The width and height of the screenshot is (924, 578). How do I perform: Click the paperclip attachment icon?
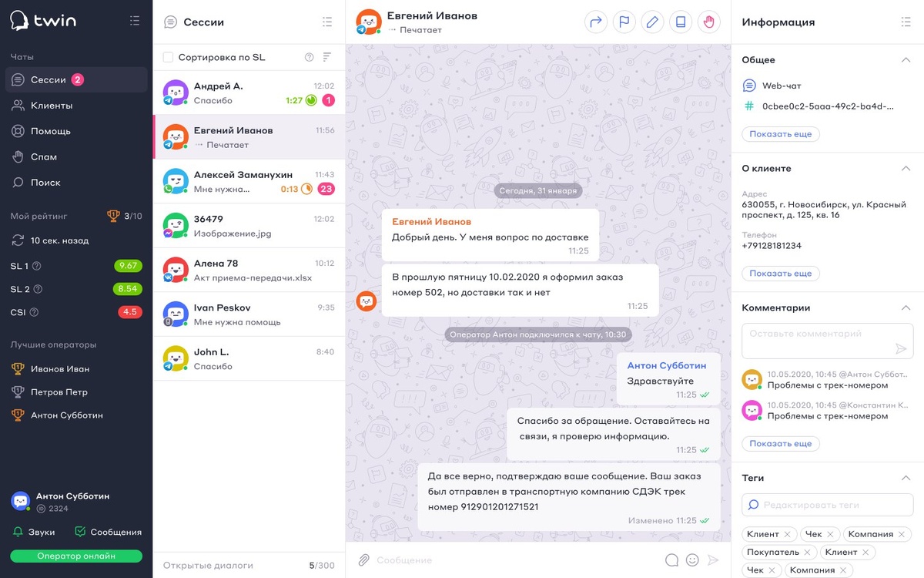(x=363, y=560)
